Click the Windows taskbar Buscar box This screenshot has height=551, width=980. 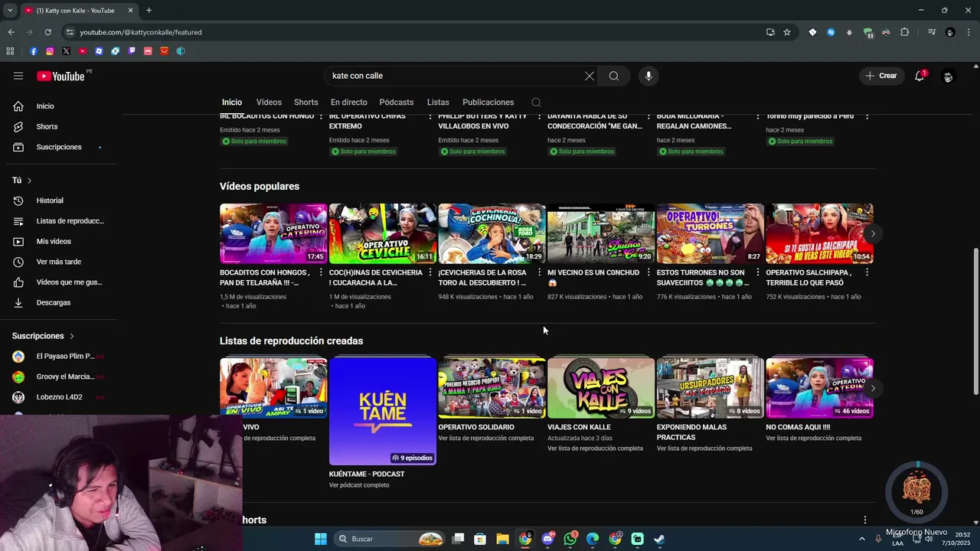390,539
